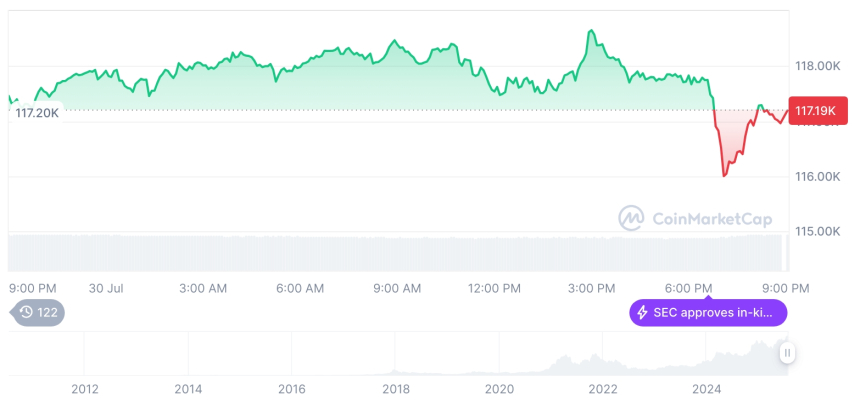Viewport: 860px width, 401px height.
Task: Click the 30 Jul date axis label
Action: click(x=105, y=288)
